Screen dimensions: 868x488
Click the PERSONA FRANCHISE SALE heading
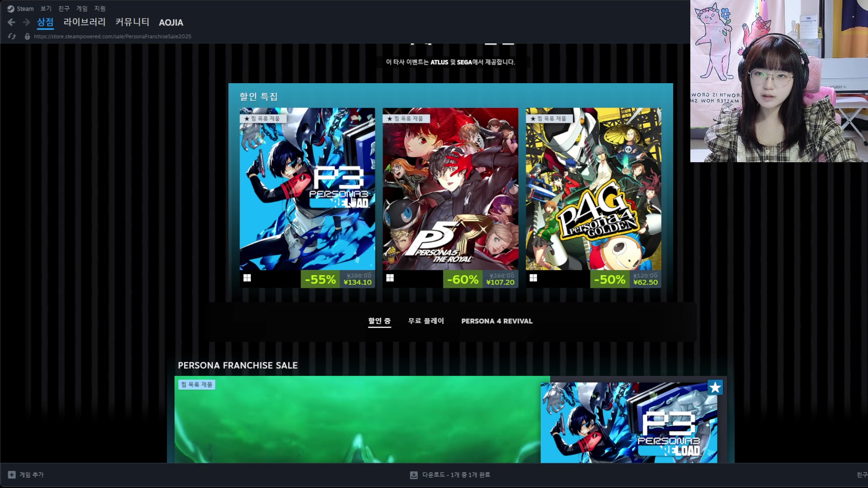238,365
